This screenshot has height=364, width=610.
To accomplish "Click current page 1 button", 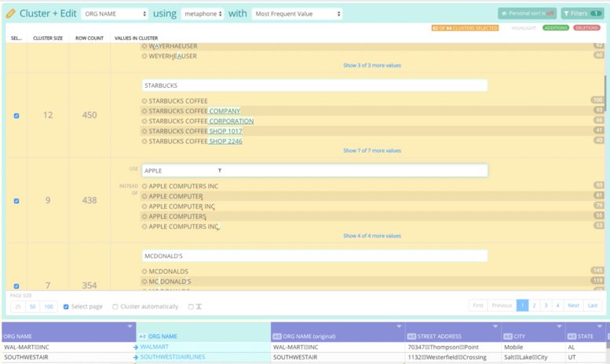I will (x=523, y=305).
